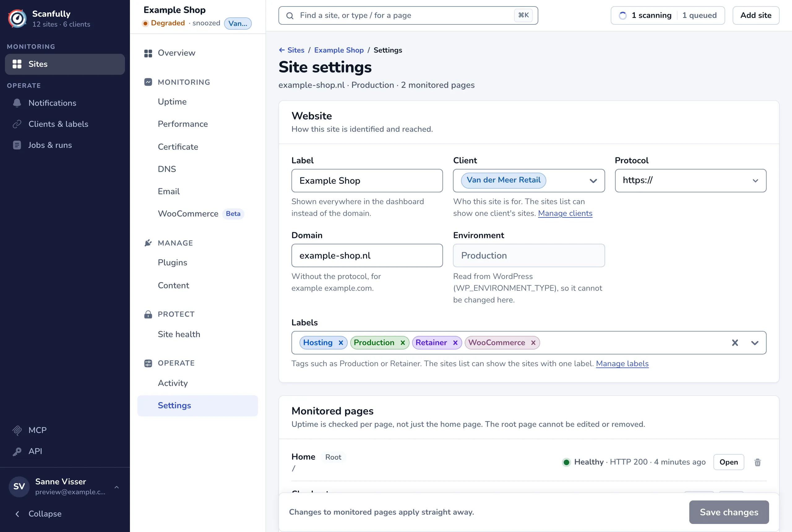
Task: Open the Certificate section
Action: pos(197,147)
